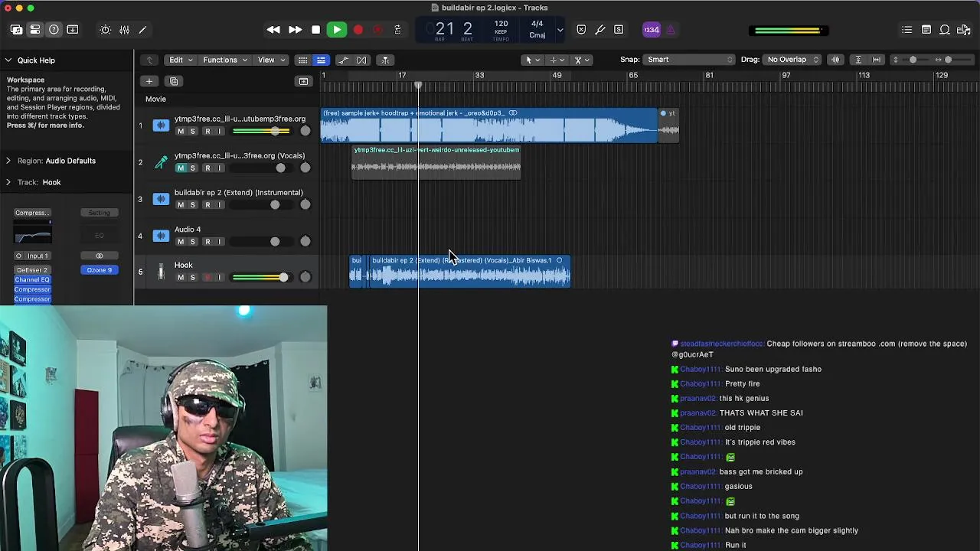Open the Editors pencil icon
The width and height of the screenshot is (980, 551).
(142, 30)
